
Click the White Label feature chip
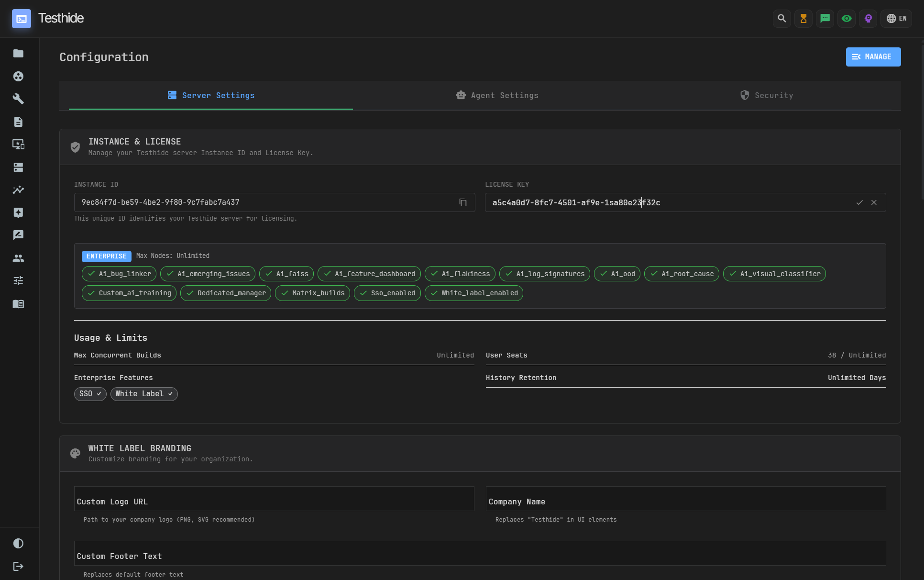pos(144,394)
